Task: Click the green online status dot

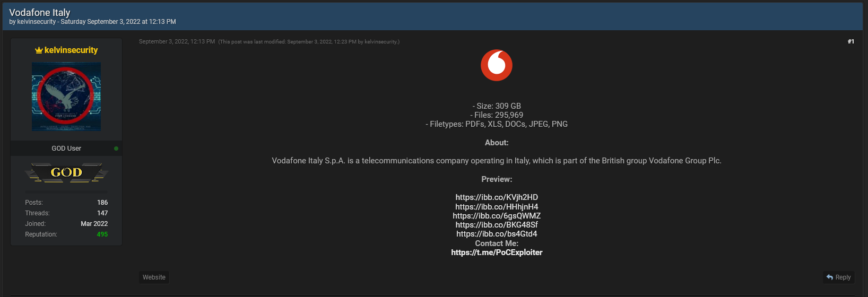Action: pyautogui.click(x=116, y=148)
